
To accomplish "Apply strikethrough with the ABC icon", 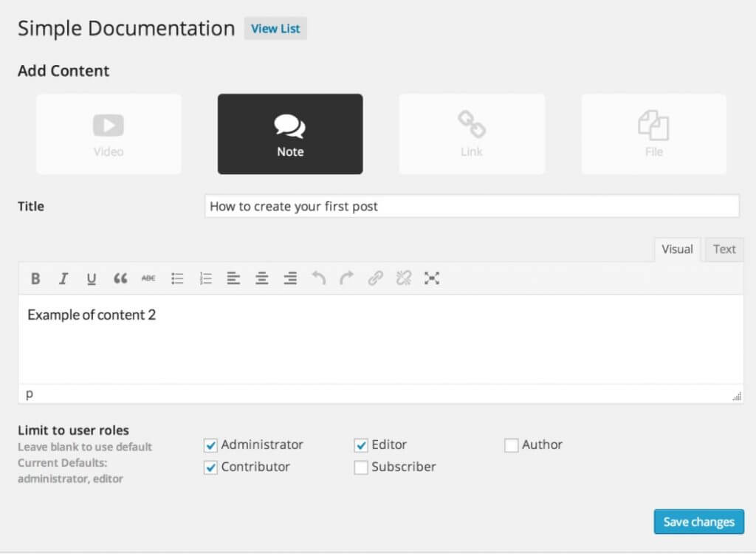I will pyautogui.click(x=148, y=278).
